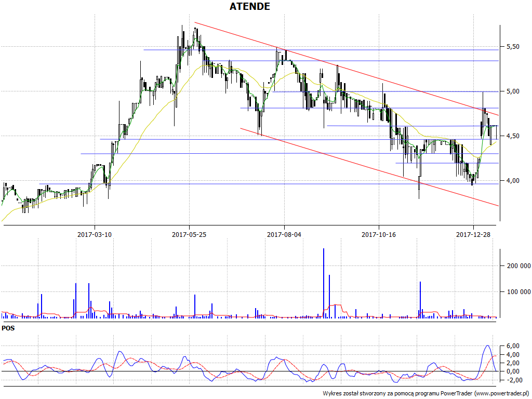532x399 pixels.
Task: Select the 2017-12-28 date label
Action: [x=473, y=234]
